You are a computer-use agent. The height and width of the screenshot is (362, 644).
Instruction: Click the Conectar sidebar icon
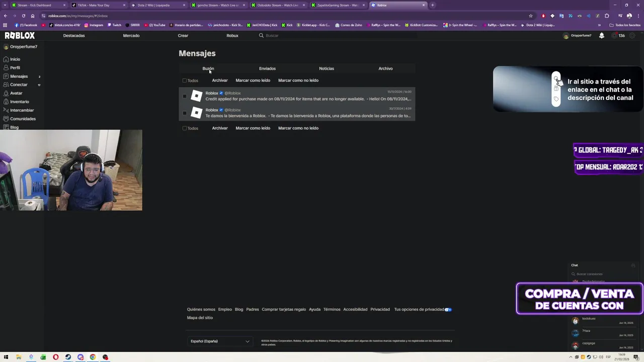coord(6,84)
